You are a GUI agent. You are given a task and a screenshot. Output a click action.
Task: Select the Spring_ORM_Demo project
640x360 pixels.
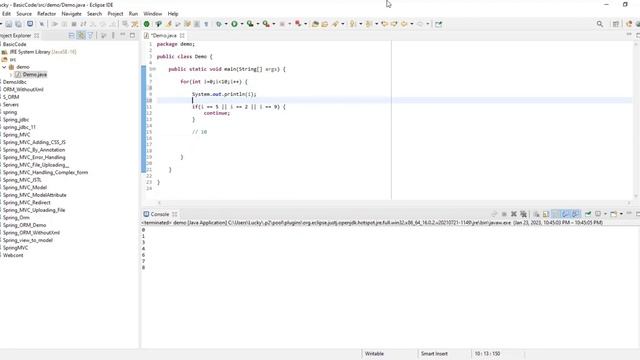[x=24, y=225]
